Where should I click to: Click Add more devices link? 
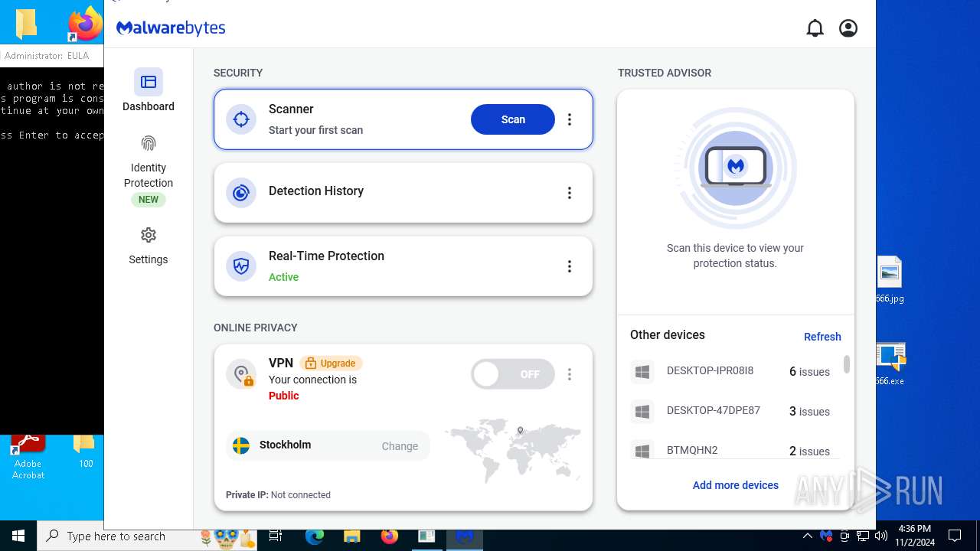point(735,485)
